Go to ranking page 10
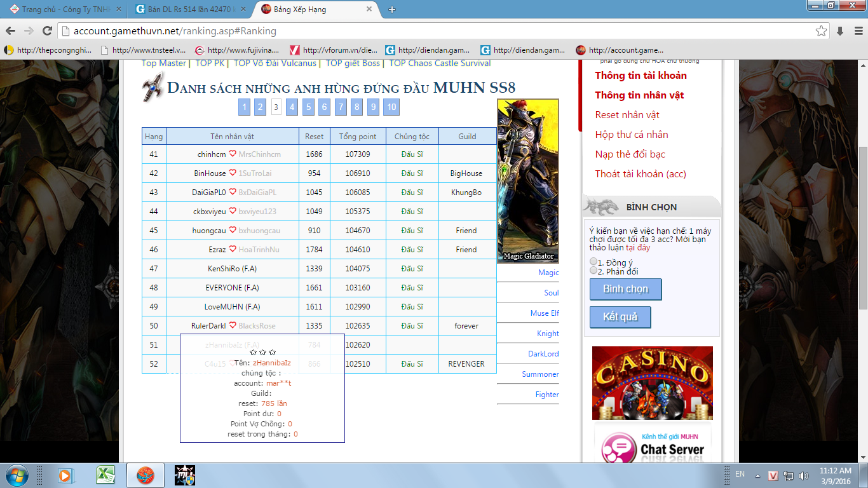 coord(391,107)
